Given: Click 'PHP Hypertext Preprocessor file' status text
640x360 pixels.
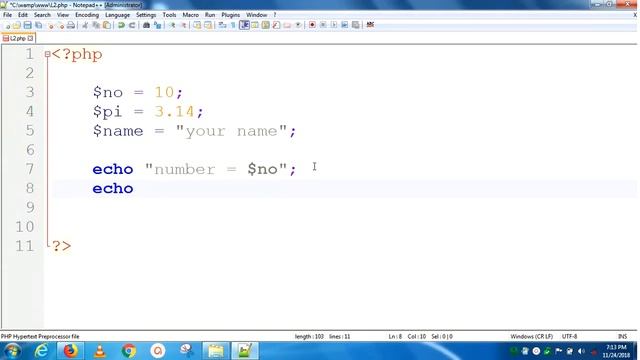Looking at the screenshot, I should coord(40,337).
